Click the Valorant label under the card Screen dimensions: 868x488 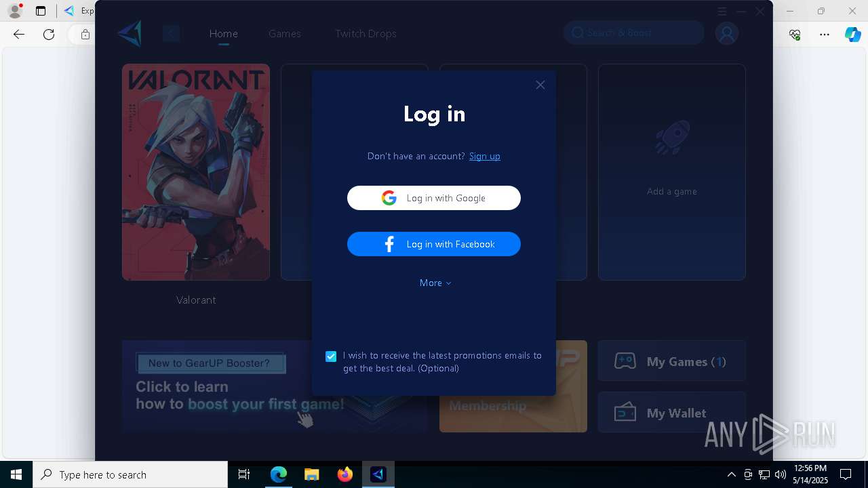196,300
